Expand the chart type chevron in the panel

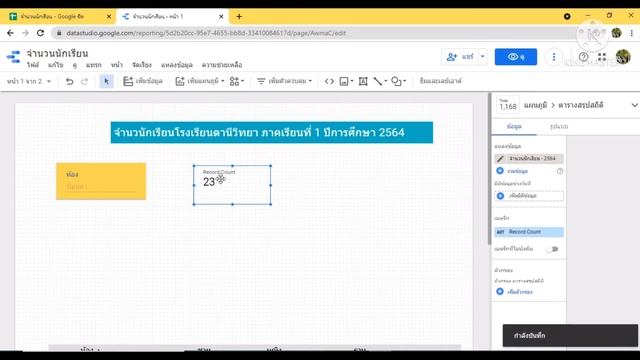(634, 105)
